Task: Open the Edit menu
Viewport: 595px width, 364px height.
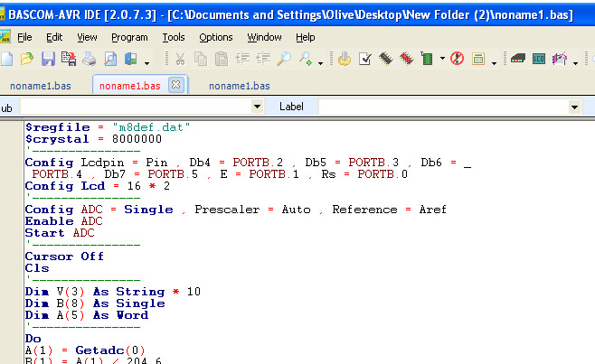Action: coord(54,37)
